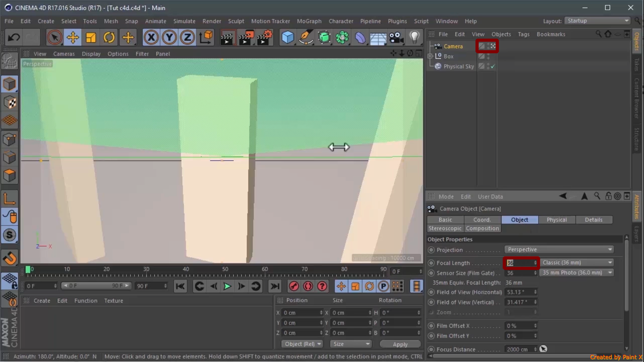Open the Array modeling objects icon
The image size is (644, 362).
click(x=342, y=37)
